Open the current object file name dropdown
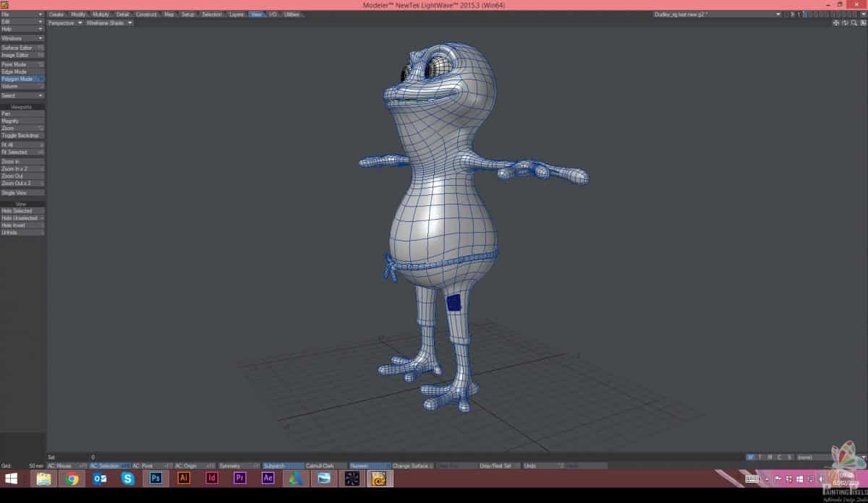 [x=718, y=14]
